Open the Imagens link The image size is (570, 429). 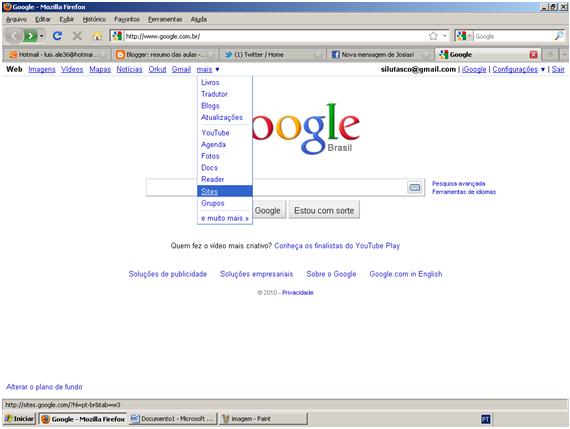[42, 69]
